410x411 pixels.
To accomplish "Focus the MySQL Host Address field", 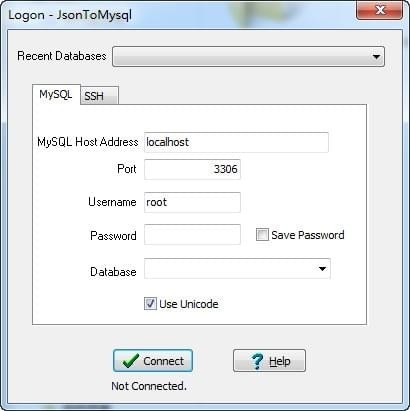I will point(236,142).
